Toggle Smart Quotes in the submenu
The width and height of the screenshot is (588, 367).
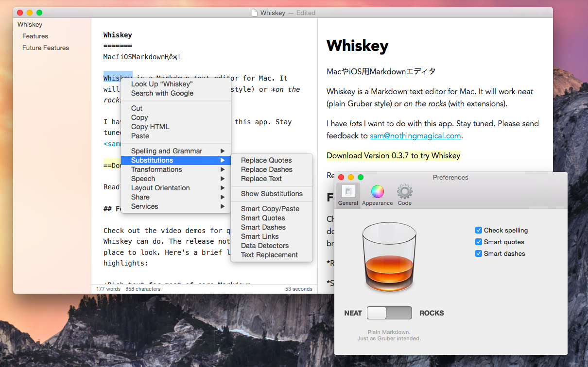pos(272,218)
